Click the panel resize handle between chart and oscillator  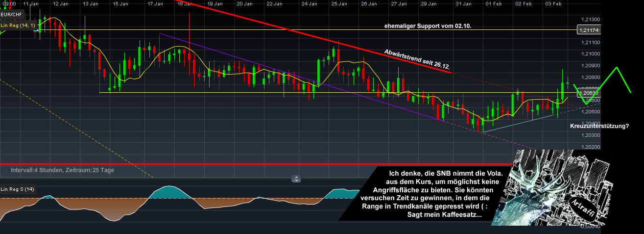click(296, 179)
